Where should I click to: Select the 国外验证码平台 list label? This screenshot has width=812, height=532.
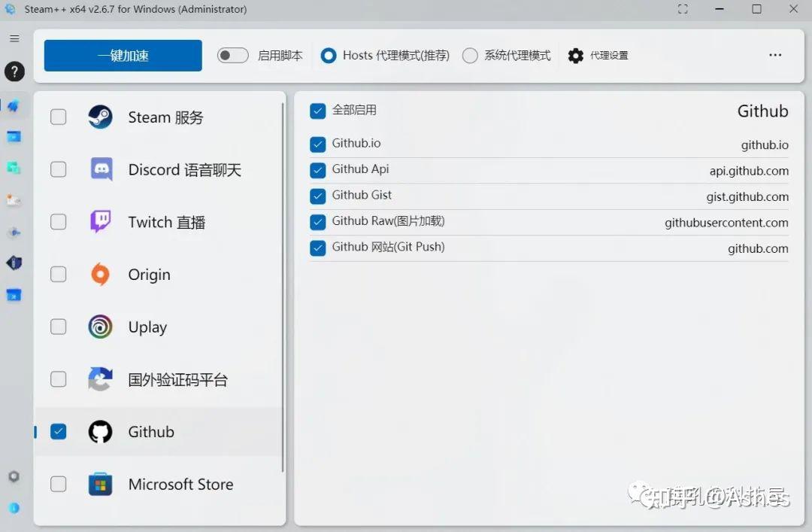coord(177,379)
